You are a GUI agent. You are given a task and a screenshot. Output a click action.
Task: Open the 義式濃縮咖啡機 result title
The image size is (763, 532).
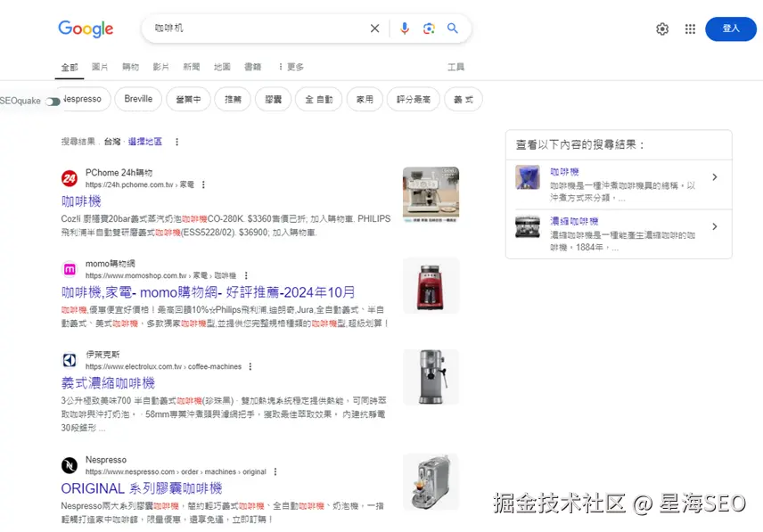click(x=108, y=383)
